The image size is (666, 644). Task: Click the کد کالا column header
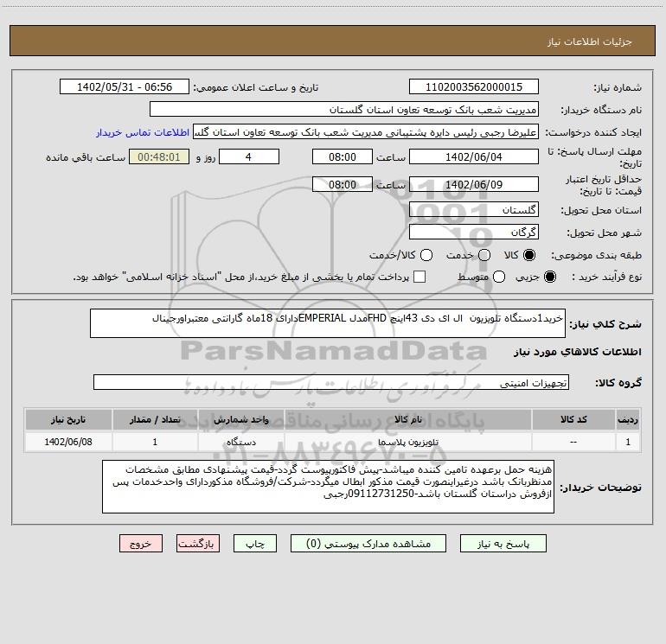point(573,419)
